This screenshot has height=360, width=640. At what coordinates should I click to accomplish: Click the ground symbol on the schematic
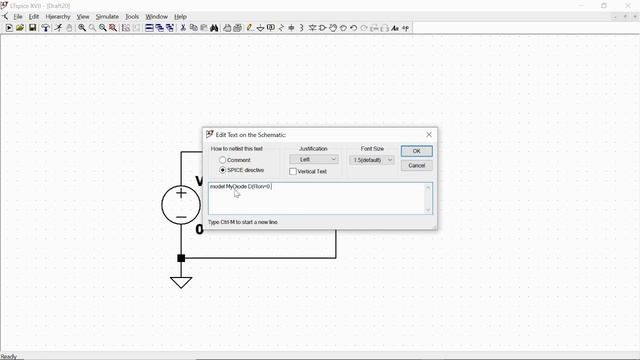click(181, 282)
